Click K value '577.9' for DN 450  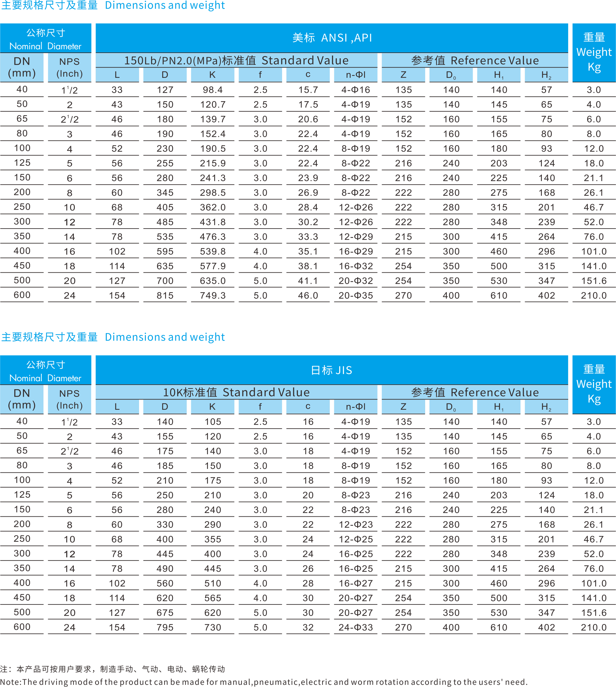213,266
